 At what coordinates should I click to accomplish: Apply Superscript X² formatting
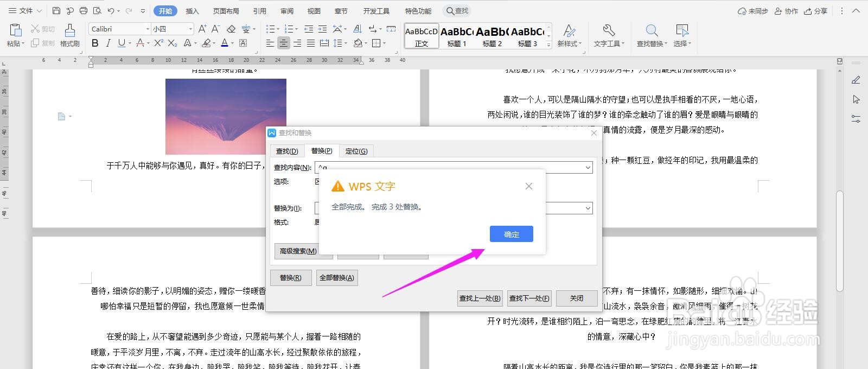tap(158, 43)
